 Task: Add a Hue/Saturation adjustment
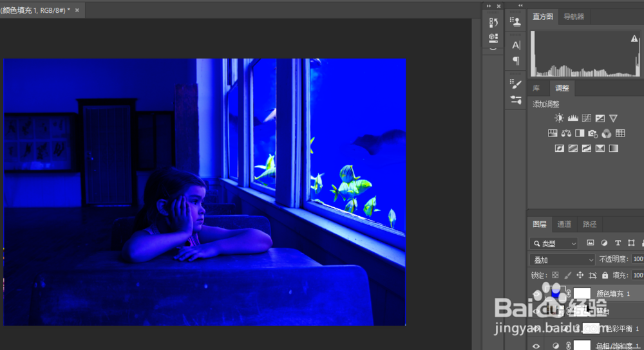coord(553,133)
